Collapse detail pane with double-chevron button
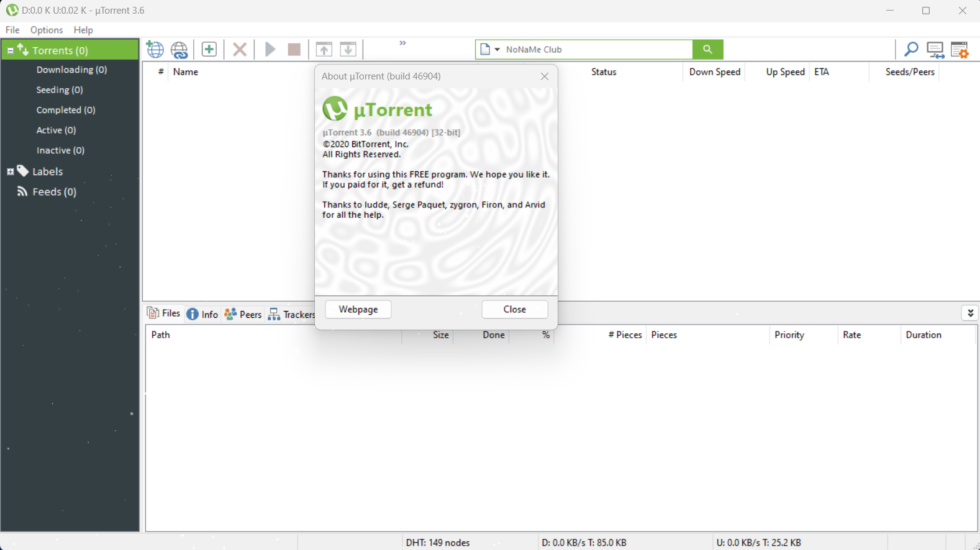980x550 pixels. coord(970,313)
